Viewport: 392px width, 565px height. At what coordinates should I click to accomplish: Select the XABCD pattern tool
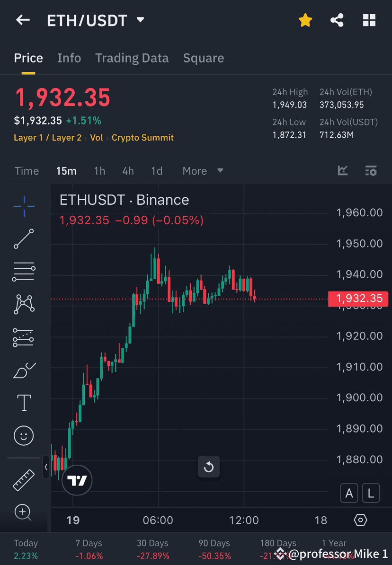coord(24,304)
